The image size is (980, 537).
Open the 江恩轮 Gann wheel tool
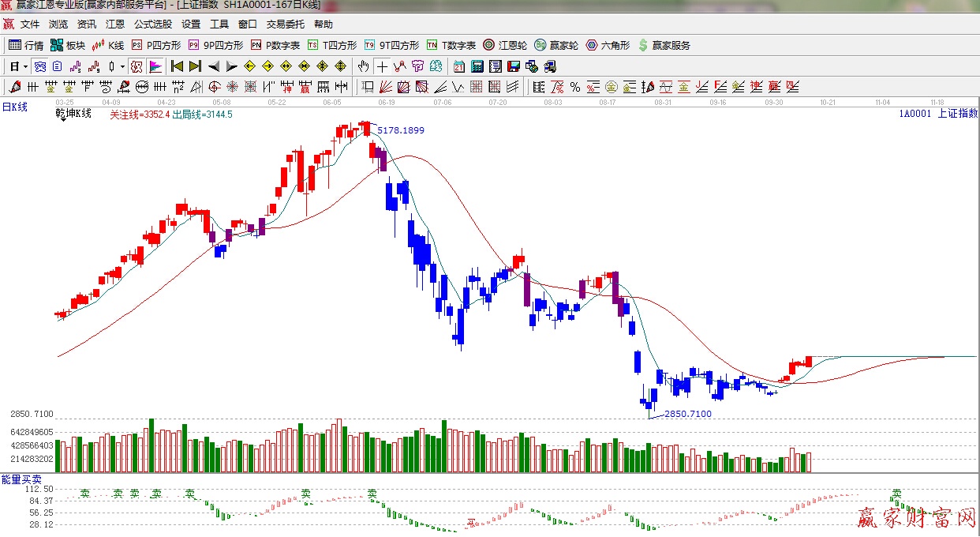tap(505, 46)
